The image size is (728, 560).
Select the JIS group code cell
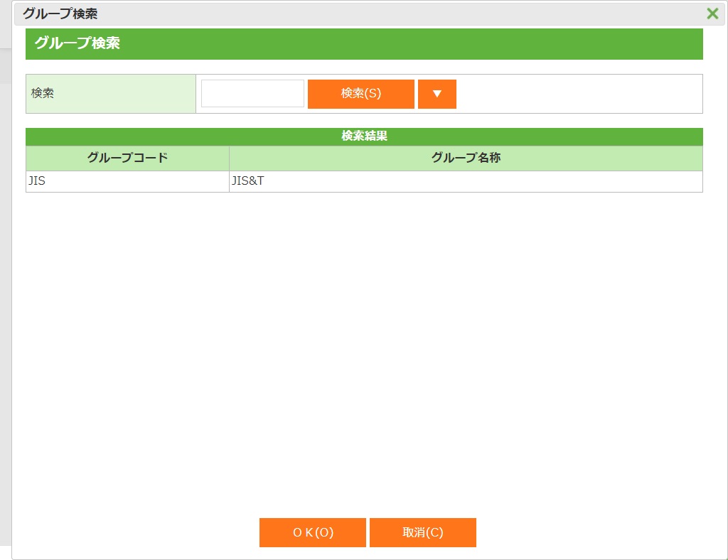(x=127, y=181)
